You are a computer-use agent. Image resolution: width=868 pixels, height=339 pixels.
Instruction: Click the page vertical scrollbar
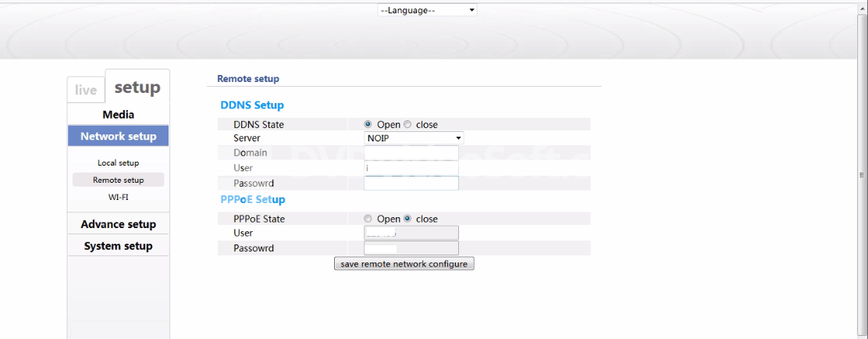862,175
